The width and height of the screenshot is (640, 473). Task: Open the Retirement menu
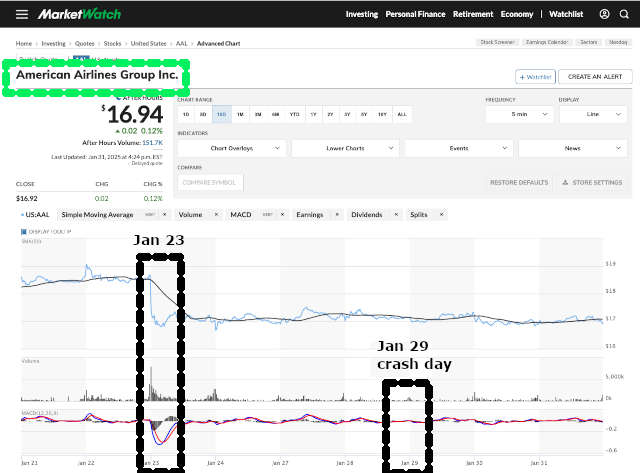pos(473,14)
